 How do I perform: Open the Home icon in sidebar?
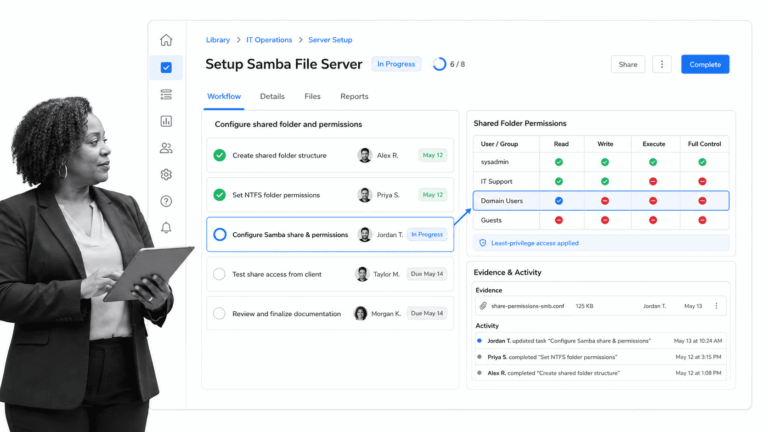166,40
